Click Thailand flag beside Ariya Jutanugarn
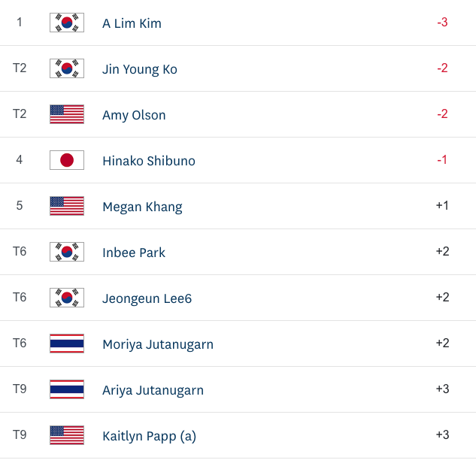Viewport: 476px width, 460px height. point(67,389)
